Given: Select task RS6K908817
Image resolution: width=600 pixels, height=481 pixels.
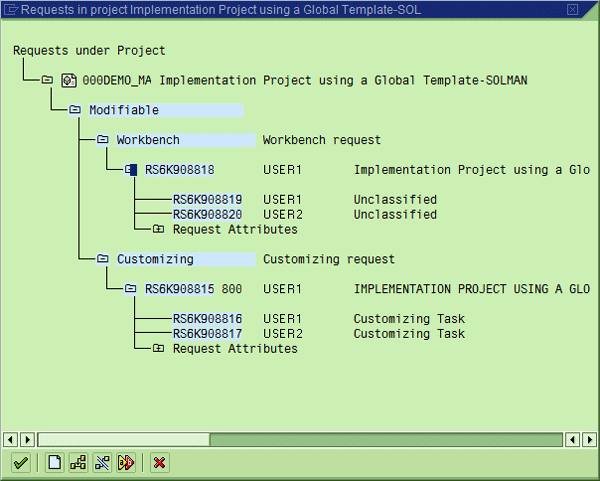Looking at the screenshot, I should tap(207, 334).
